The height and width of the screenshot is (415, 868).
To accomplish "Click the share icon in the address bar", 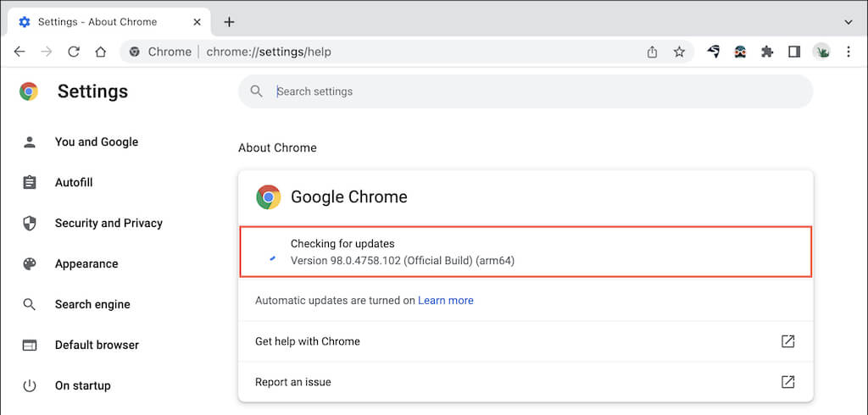I will tap(652, 52).
